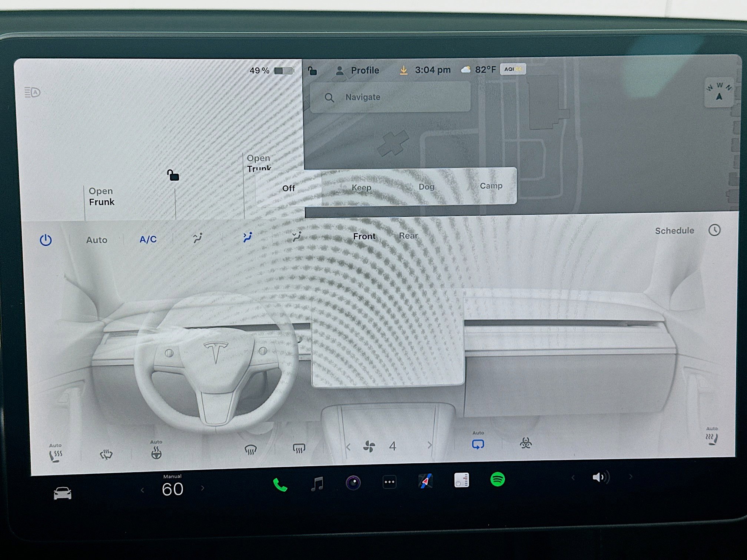Turn on the driver seat heater

click(x=56, y=453)
